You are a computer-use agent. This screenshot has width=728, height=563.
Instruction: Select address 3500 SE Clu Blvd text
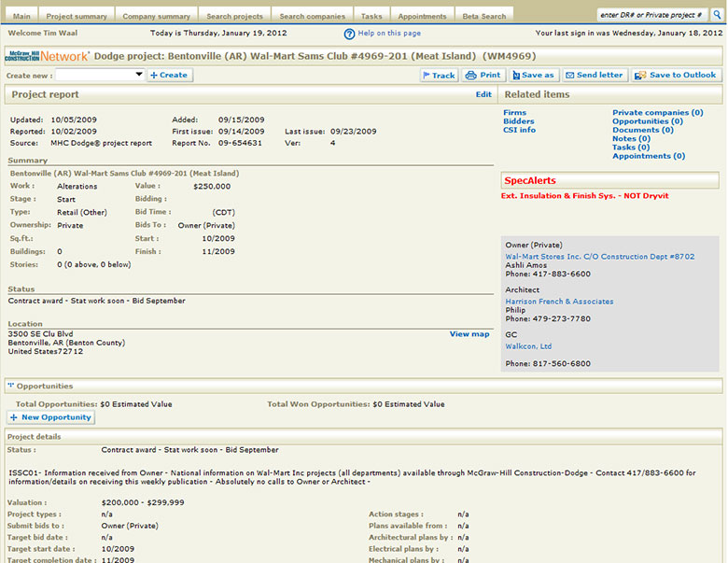pyautogui.click(x=40, y=334)
